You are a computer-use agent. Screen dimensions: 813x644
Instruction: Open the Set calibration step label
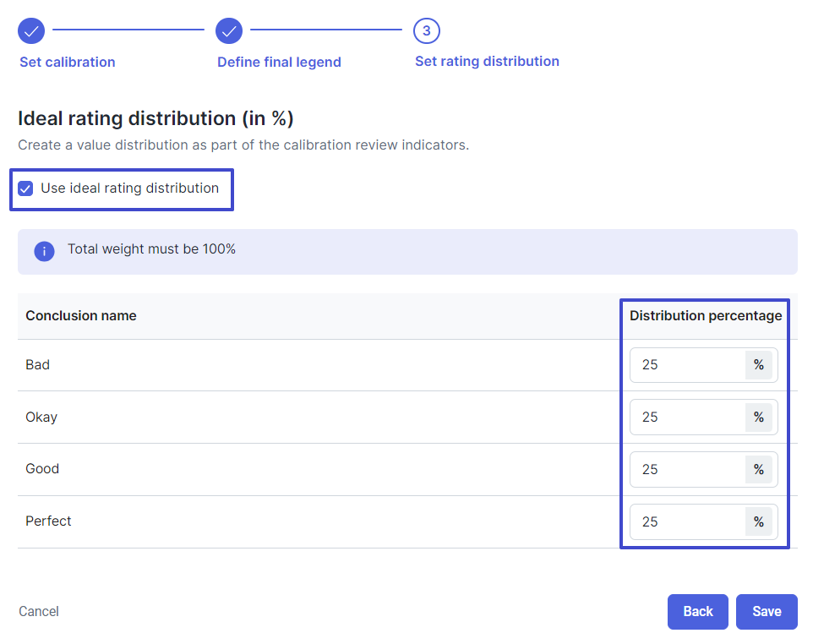point(68,63)
